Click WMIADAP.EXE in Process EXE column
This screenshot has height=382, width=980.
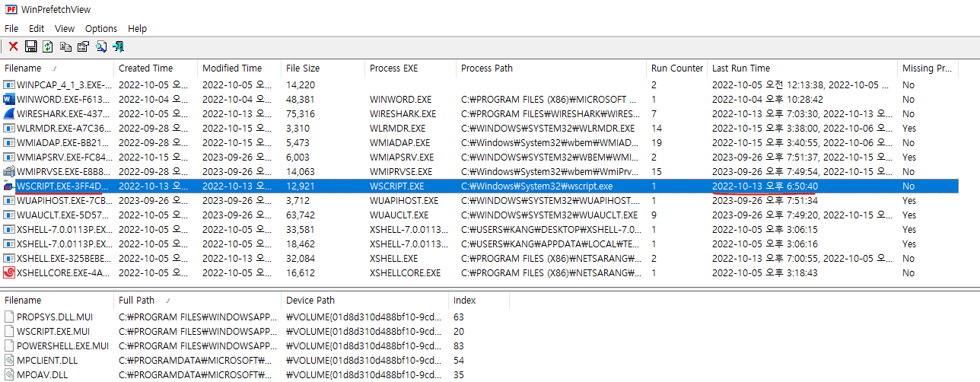pos(399,143)
